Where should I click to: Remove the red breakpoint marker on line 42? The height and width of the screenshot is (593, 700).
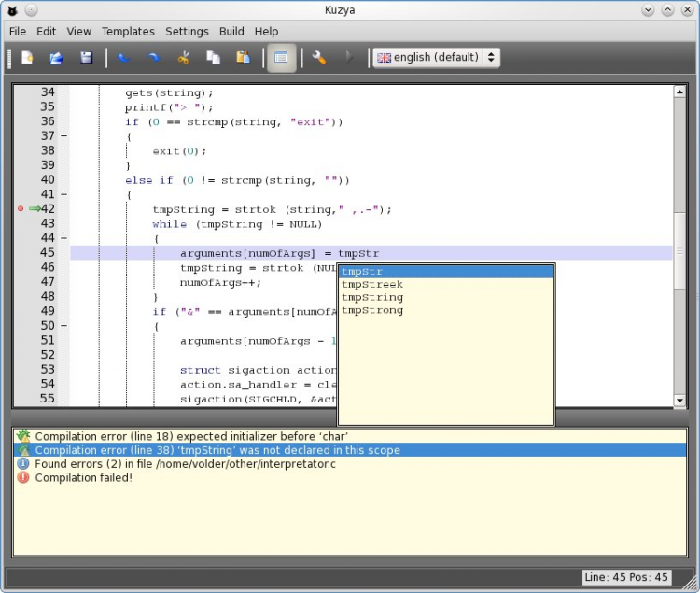coord(21,209)
